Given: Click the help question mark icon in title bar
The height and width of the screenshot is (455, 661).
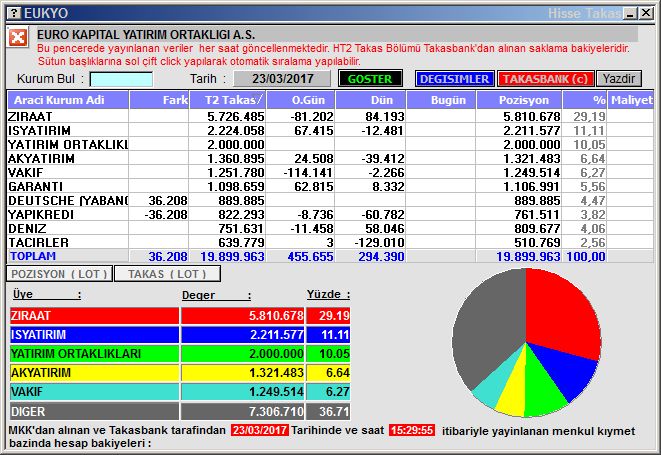Looking at the screenshot, I should point(13,13).
